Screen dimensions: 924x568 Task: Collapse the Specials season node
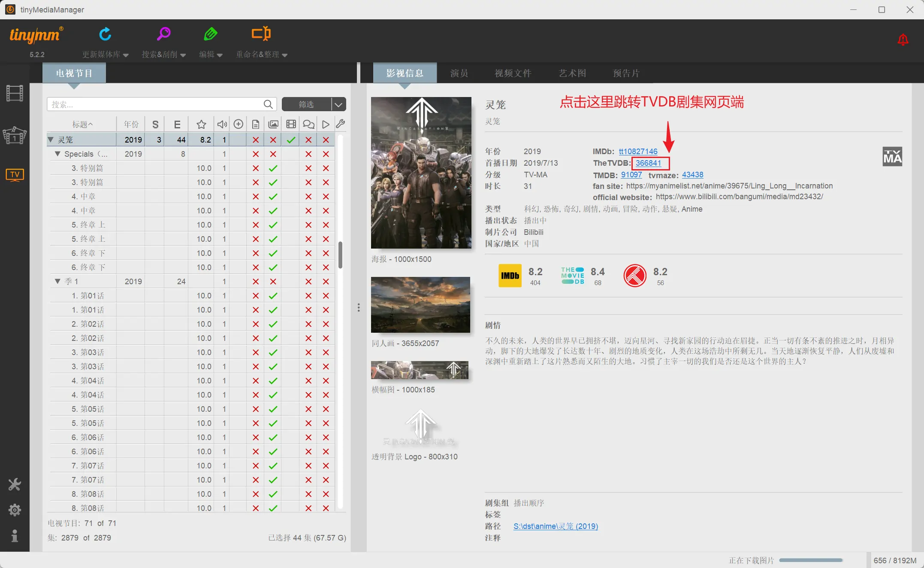pyautogui.click(x=57, y=154)
